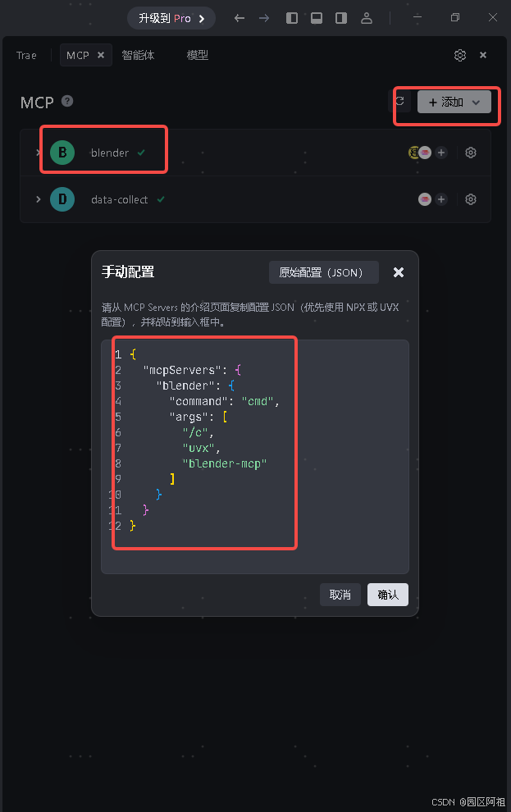Cancel the dialog via 取消 button

click(x=340, y=594)
